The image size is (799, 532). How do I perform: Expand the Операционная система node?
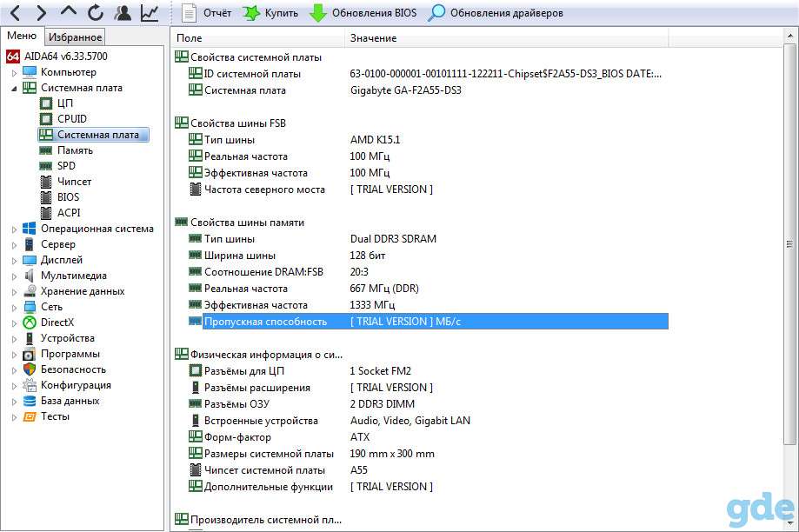[14, 229]
